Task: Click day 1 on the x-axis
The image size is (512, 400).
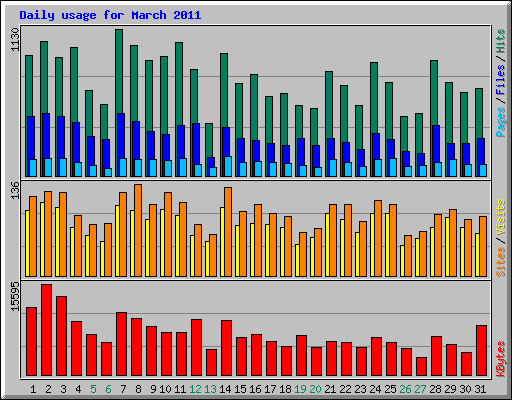Action: 33,389
